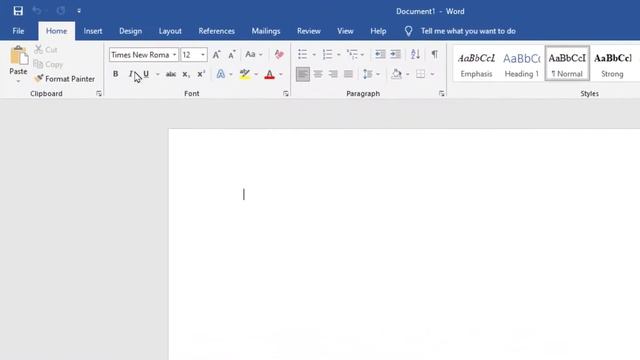Viewport: 640px width, 360px height.
Task: Open Borders grid button
Action: (x=420, y=74)
